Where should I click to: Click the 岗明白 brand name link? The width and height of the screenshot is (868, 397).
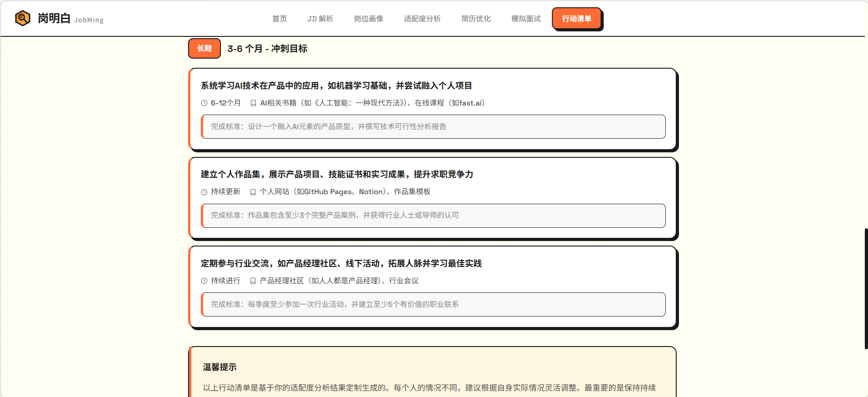pyautogui.click(x=54, y=18)
